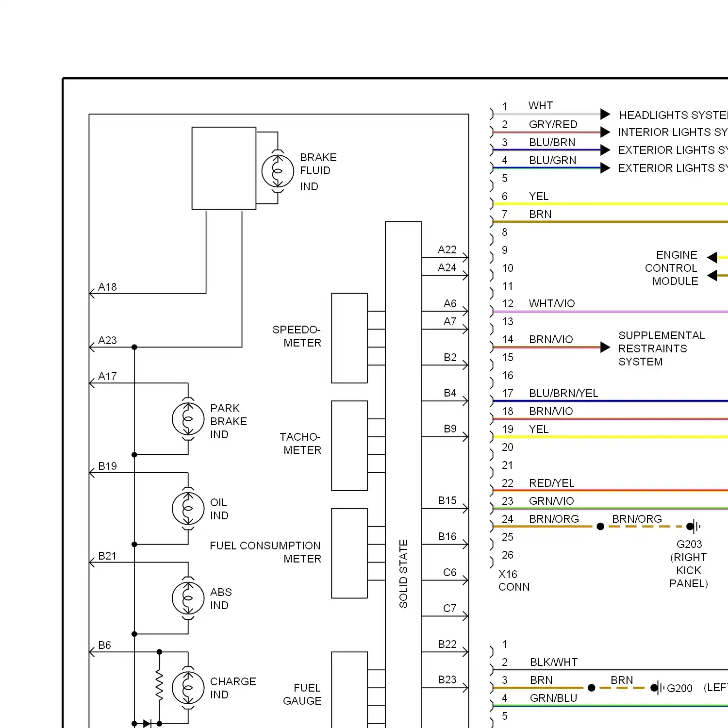Click the BRN/ORG splice dot on pin 24

pyautogui.click(x=600, y=527)
